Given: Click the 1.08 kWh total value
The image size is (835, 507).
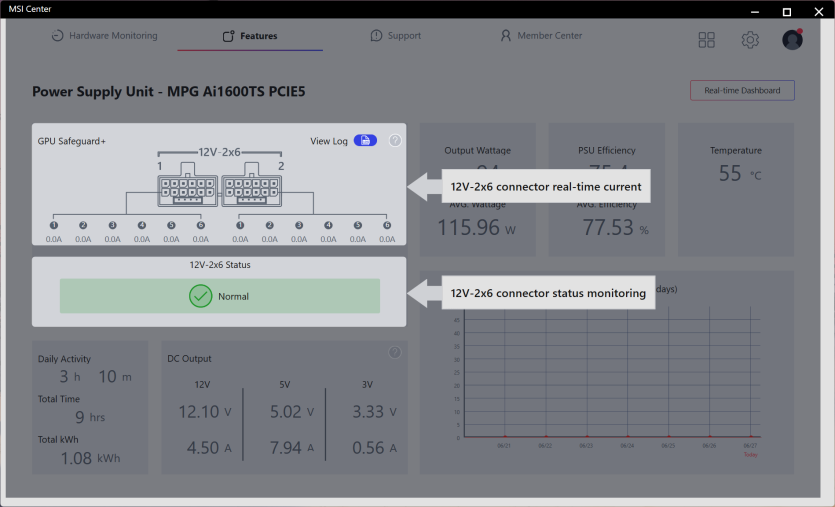Looking at the screenshot, I should [90, 459].
